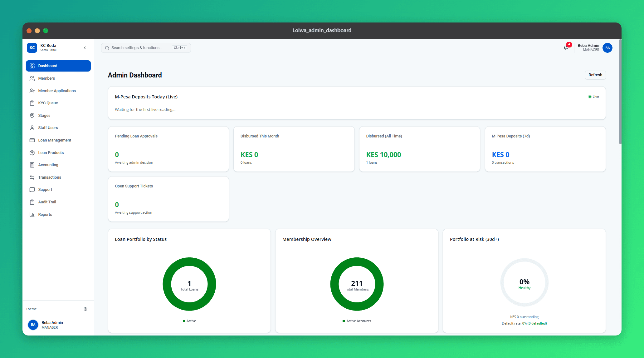Click the Refresh button
Image resolution: width=644 pixels, height=358 pixels.
595,75
